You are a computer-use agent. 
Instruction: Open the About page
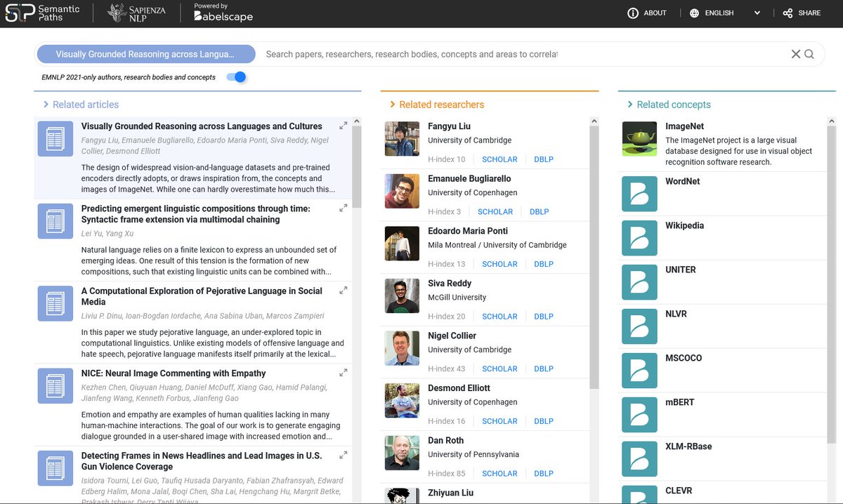(647, 13)
